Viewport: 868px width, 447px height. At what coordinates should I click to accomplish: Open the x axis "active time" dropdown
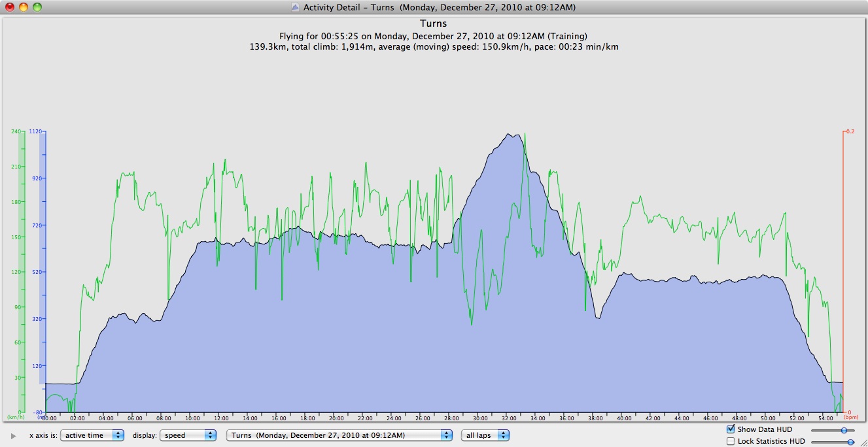point(92,435)
